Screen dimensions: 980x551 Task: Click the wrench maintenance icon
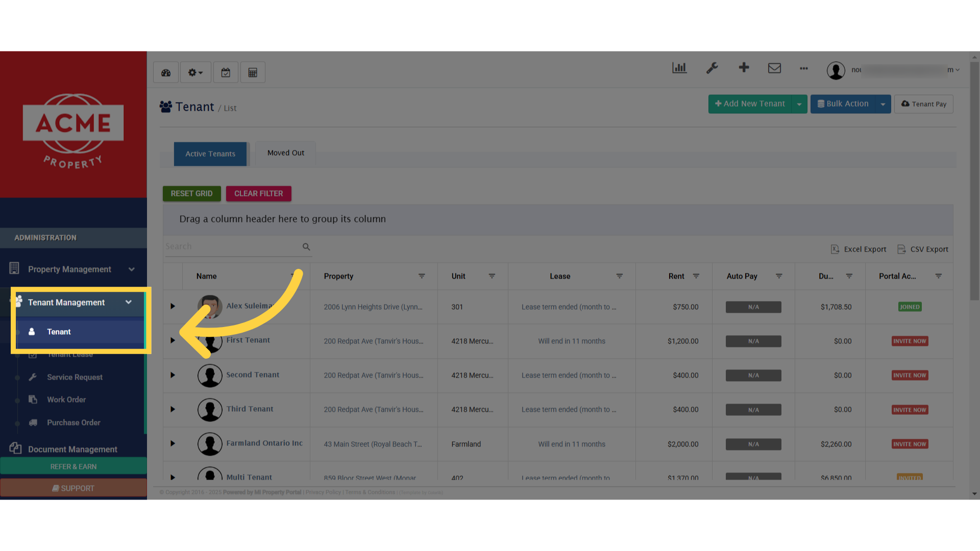pos(712,68)
